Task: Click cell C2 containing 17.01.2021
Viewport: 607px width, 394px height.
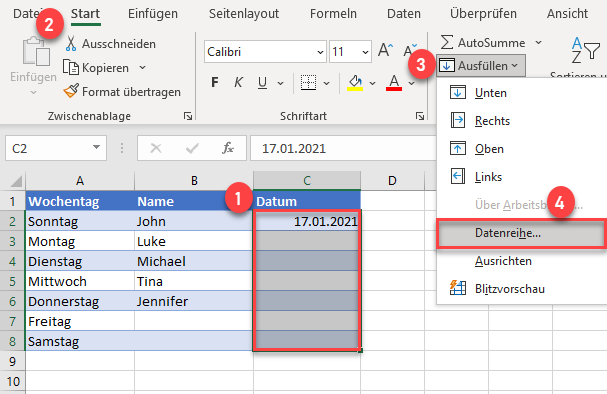Action: click(x=307, y=221)
